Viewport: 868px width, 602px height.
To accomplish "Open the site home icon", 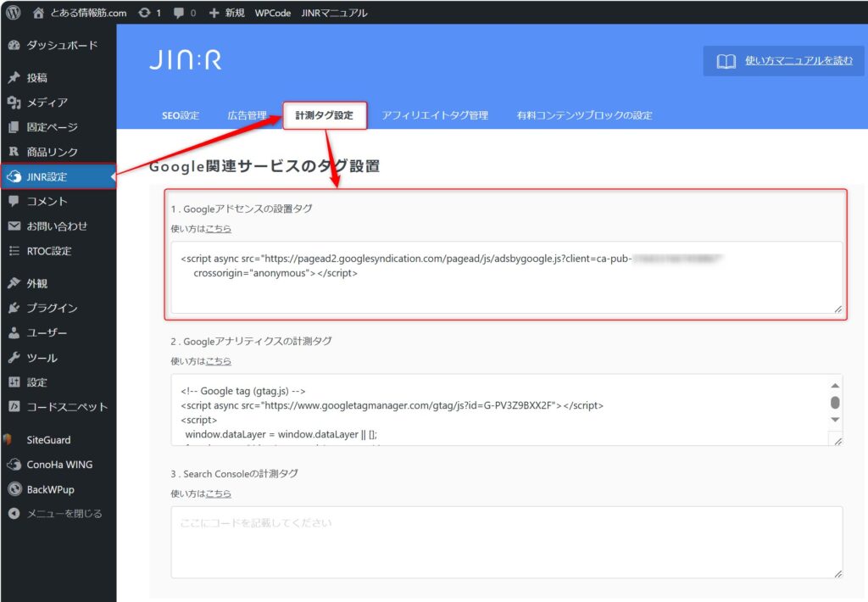I will [x=38, y=13].
